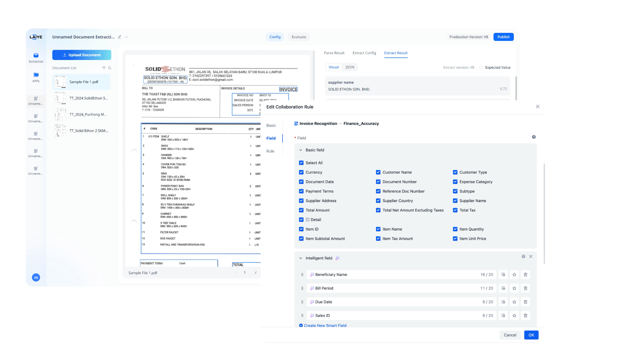The image size is (644, 362).
Task: Open the Extraction sidebar icon
Action: [x=36, y=56]
